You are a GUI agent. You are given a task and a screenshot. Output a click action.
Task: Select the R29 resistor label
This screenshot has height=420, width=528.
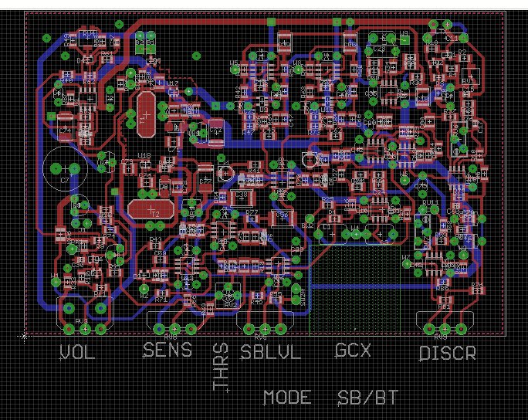(327, 199)
